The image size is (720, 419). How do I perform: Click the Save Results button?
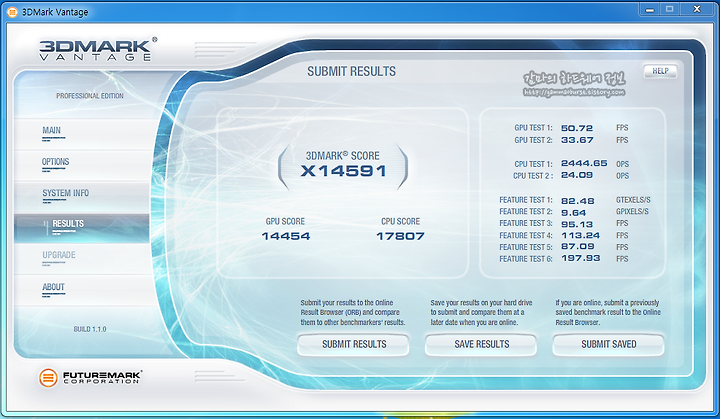pos(481,344)
